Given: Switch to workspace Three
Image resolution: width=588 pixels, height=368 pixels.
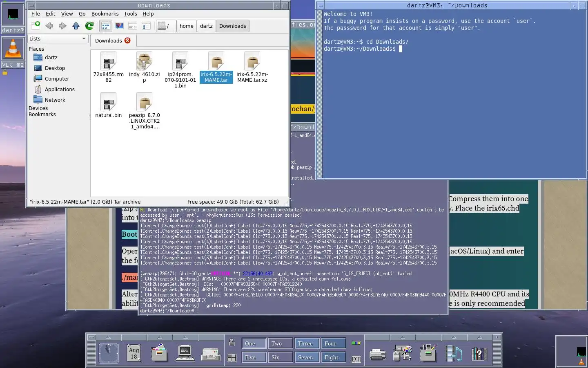Looking at the screenshot, I should 306,343.
